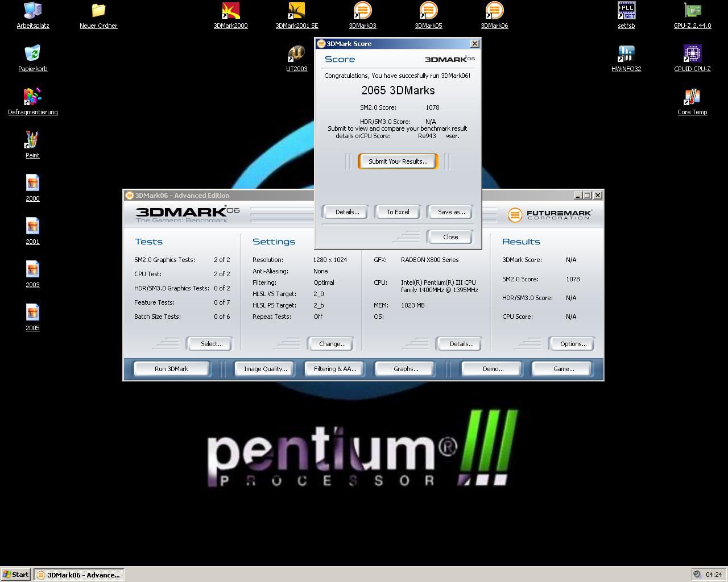Viewport: 728px width, 582px height.
Task: Open the Neuer Ordner folder icon
Action: coord(98,15)
